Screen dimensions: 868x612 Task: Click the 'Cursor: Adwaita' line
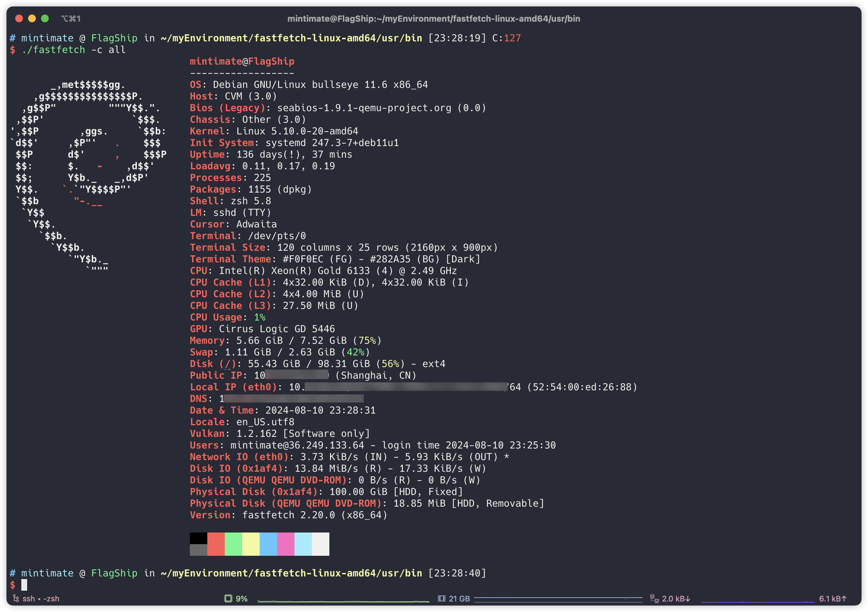(233, 224)
